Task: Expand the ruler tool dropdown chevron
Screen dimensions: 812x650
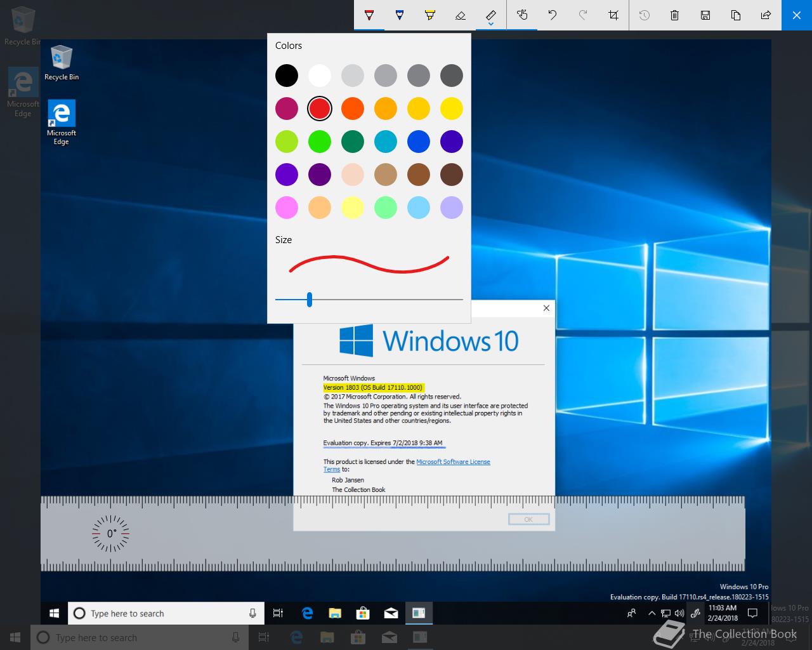Action: [x=491, y=25]
